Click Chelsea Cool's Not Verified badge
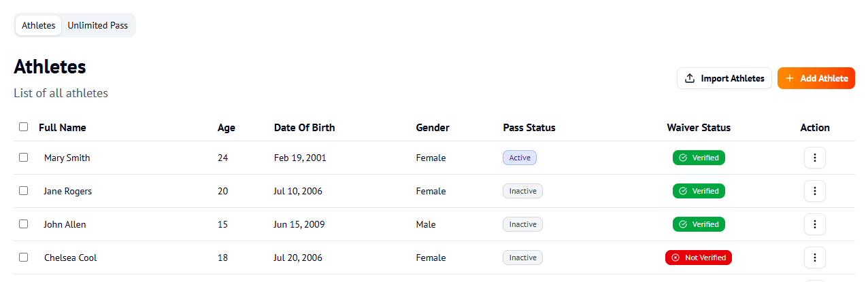The image size is (868, 282). (699, 258)
